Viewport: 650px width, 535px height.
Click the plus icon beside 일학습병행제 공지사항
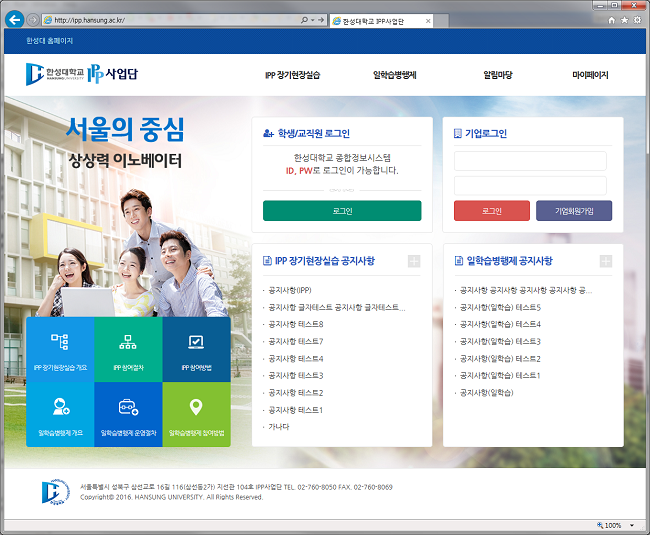tap(605, 261)
